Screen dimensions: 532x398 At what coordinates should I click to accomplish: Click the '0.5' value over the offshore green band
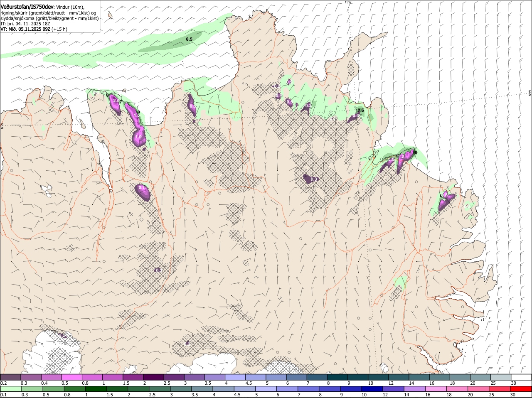[x=189, y=39]
